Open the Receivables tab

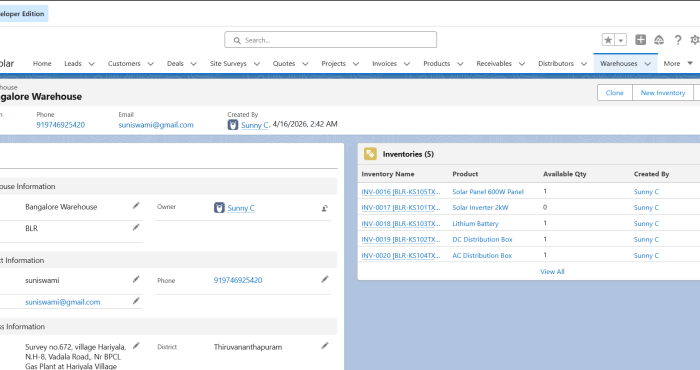click(494, 63)
